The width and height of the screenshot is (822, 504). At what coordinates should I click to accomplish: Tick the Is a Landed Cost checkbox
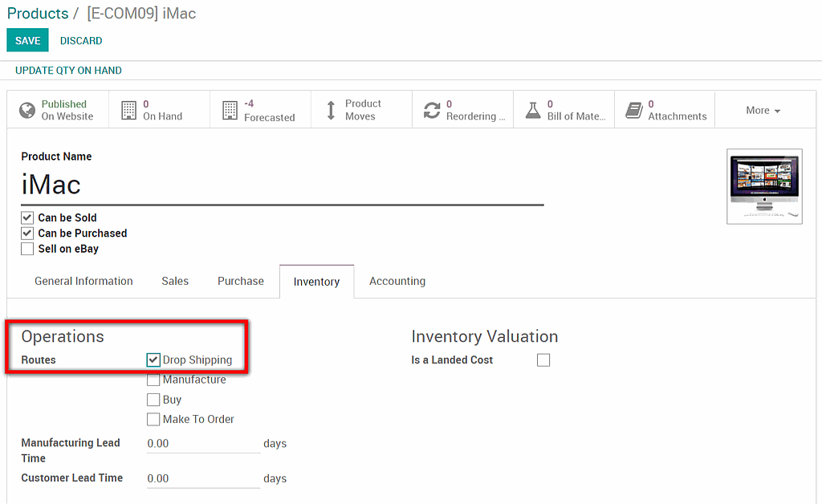543,360
